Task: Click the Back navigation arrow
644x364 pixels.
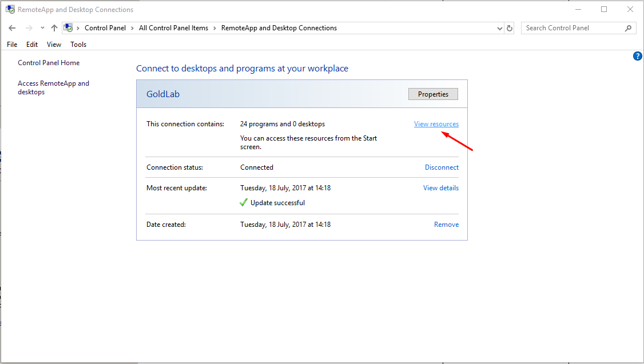Action: point(12,28)
